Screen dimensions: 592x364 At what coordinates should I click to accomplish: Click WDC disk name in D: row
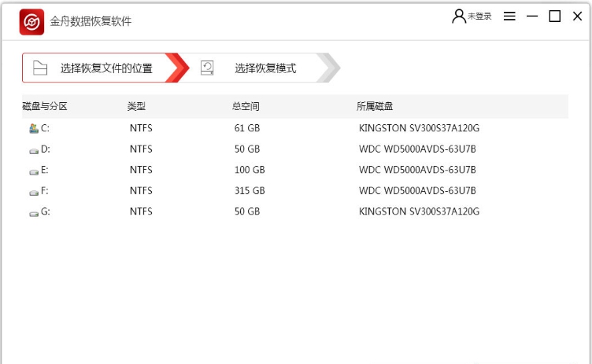(417, 149)
